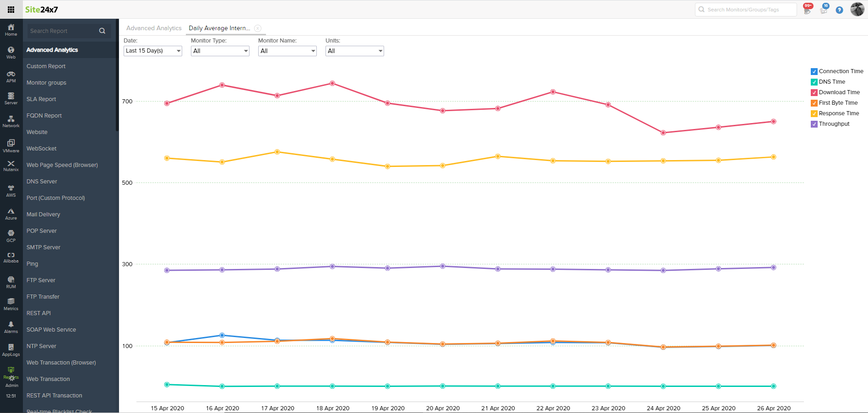The image size is (868, 413).
Task: Open the Home section from sidebar
Action: [x=11, y=29]
